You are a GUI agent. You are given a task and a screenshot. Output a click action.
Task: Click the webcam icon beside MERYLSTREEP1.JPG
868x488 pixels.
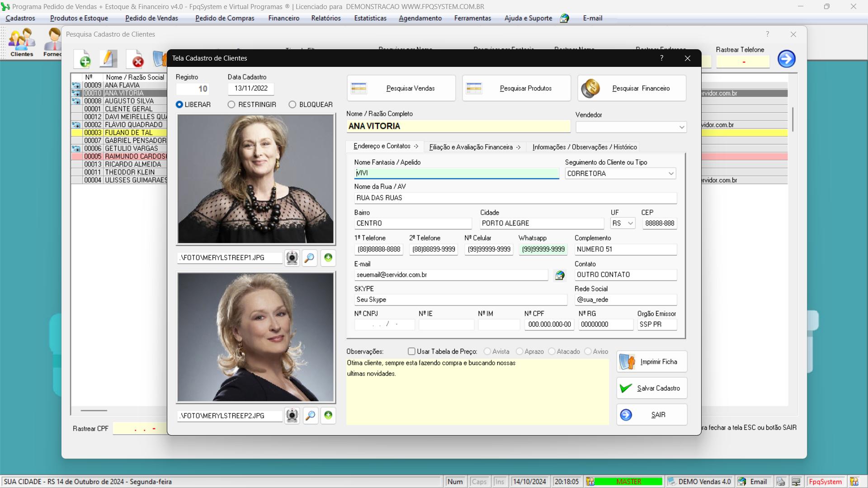coord(292,258)
